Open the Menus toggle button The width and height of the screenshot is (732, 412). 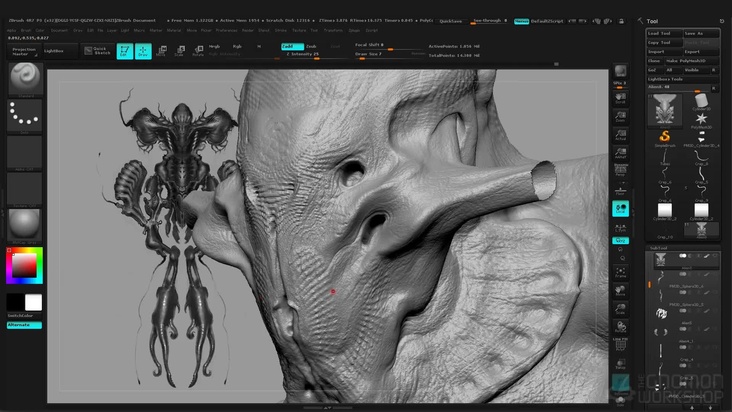pos(521,21)
